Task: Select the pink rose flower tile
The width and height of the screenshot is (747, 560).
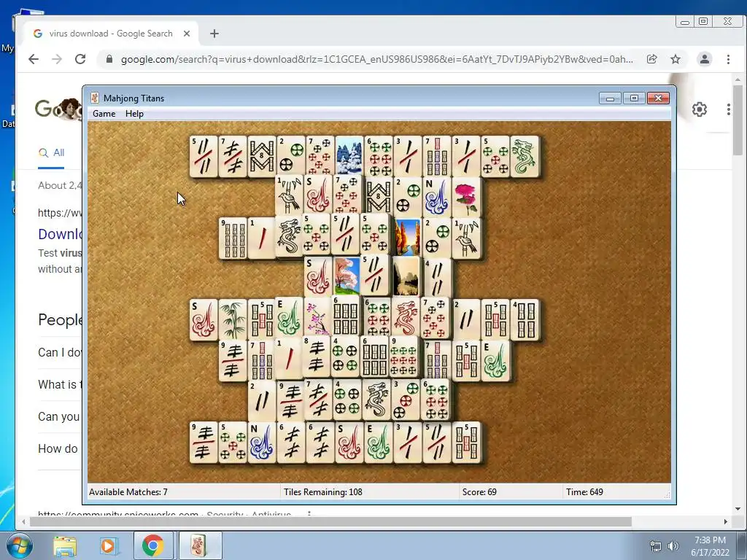Action: click(x=466, y=197)
